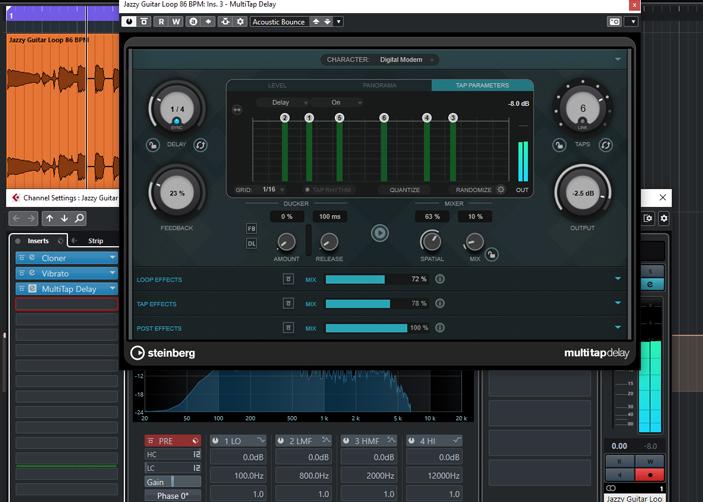Click the empty insert slot below MultiTap Delay
The height and width of the screenshot is (502, 703).
pos(66,304)
